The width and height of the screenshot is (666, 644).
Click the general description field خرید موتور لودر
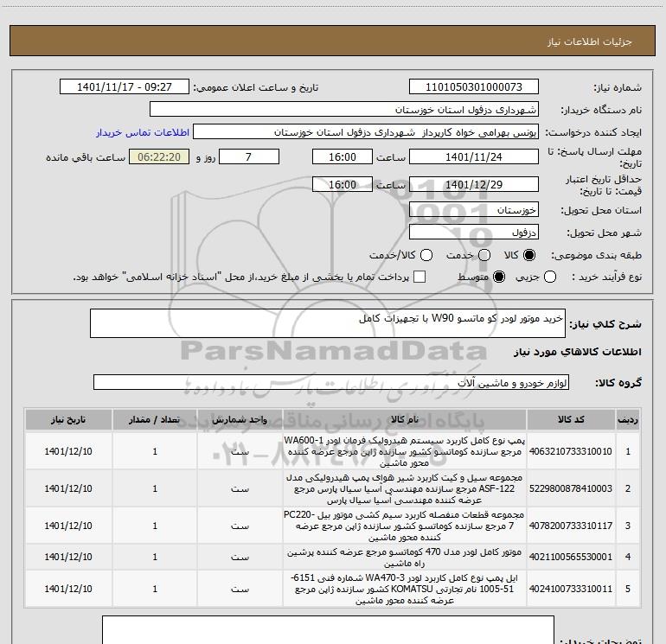click(328, 323)
